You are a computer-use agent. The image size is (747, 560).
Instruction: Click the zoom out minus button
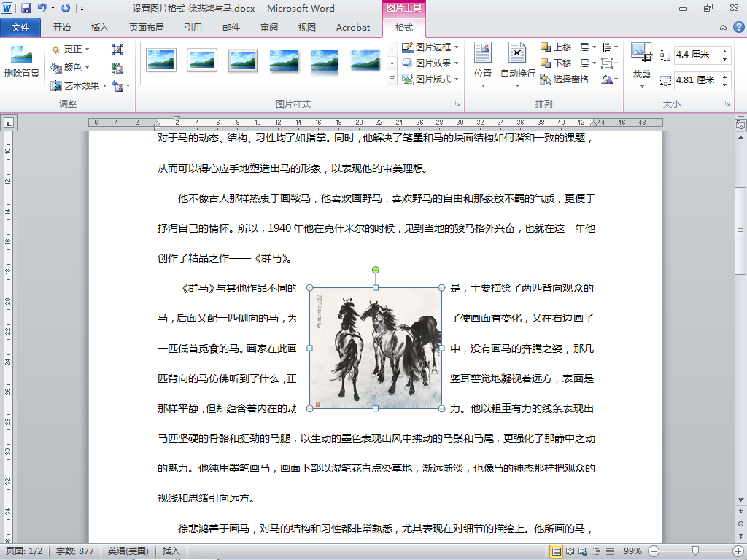coord(654,551)
